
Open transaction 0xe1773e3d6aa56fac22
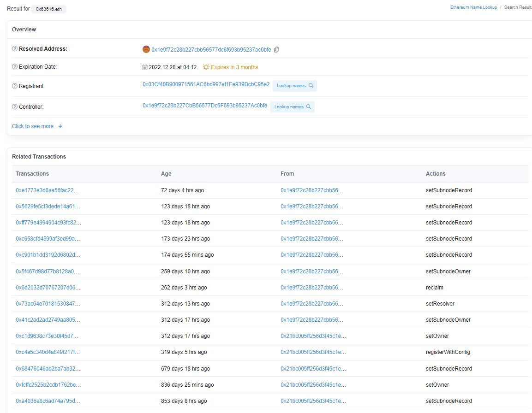click(x=48, y=190)
